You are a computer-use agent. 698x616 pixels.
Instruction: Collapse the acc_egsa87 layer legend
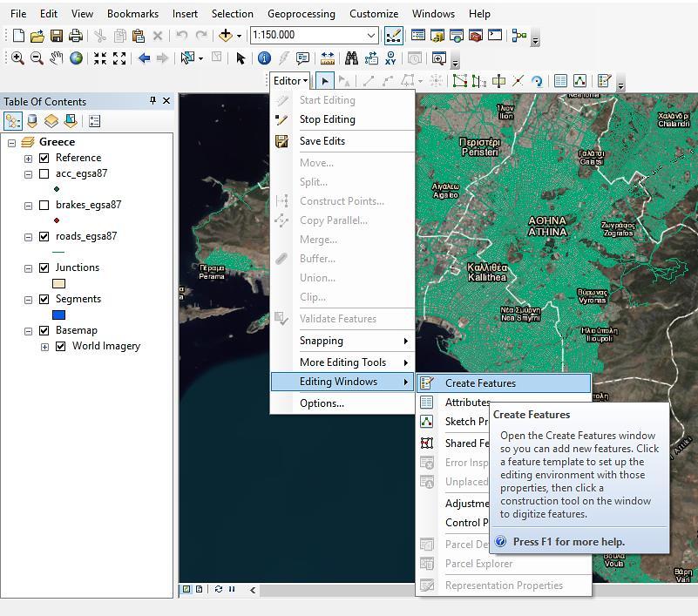(x=28, y=174)
